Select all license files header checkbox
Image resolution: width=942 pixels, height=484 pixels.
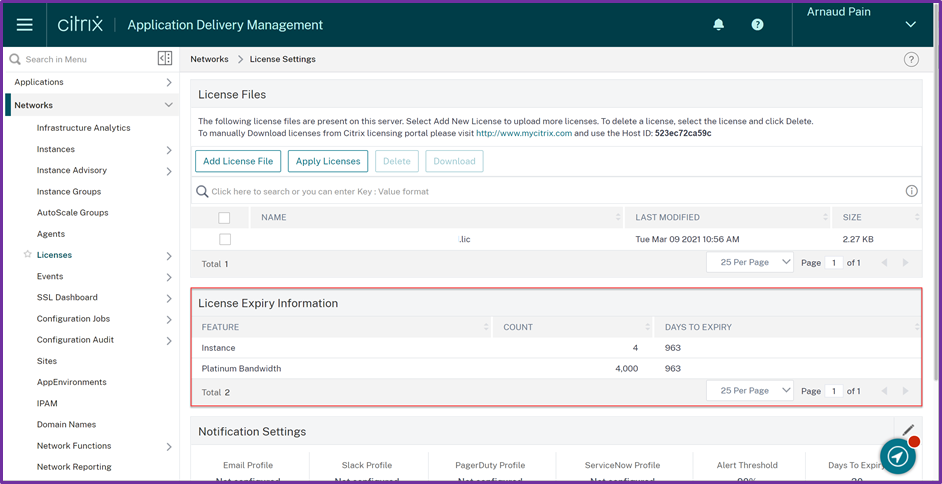point(224,217)
